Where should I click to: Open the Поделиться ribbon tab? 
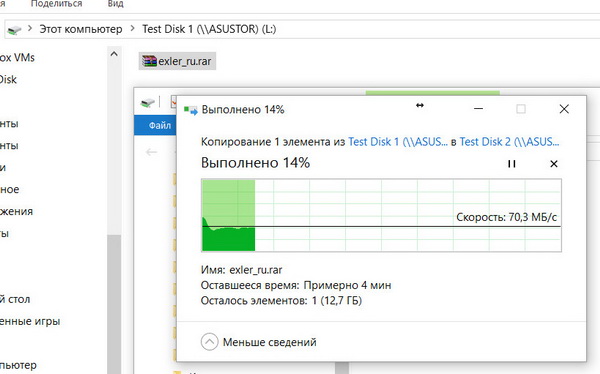56,4
